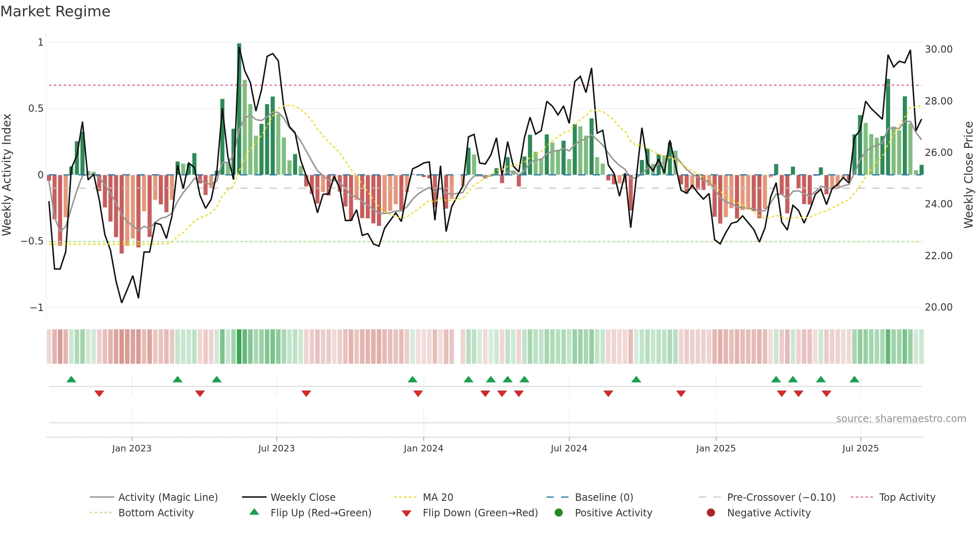Click Flip Down marker just after Jul 2023
Image resolution: width=980 pixels, height=551 pixels.
(306, 393)
